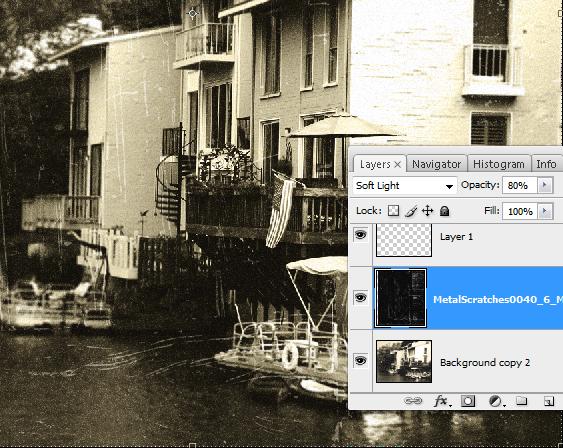Create new fill or adjustment layer
Viewport: 563px width, 448px height.
pyautogui.click(x=496, y=401)
